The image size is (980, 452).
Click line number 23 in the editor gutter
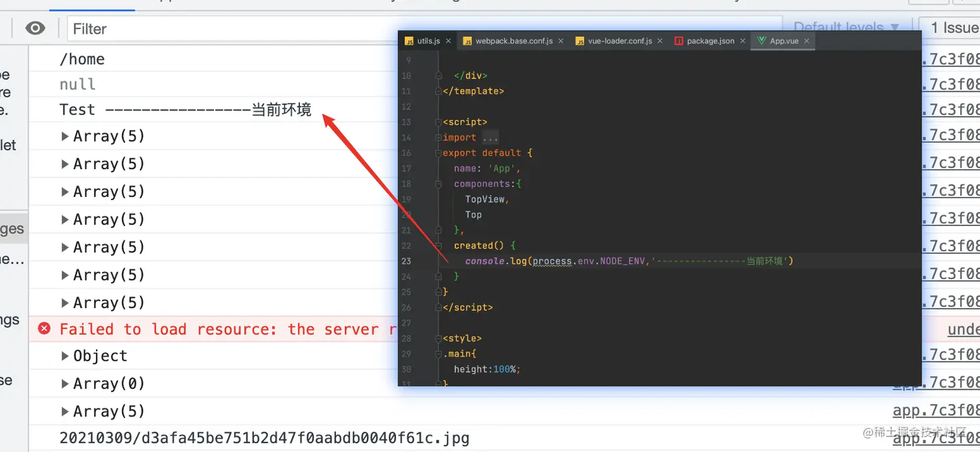(406, 261)
